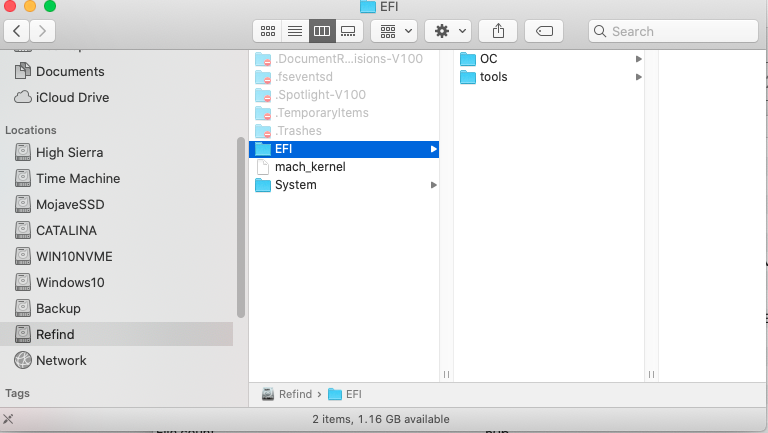
Task: Select the System folder
Action: 344,185
